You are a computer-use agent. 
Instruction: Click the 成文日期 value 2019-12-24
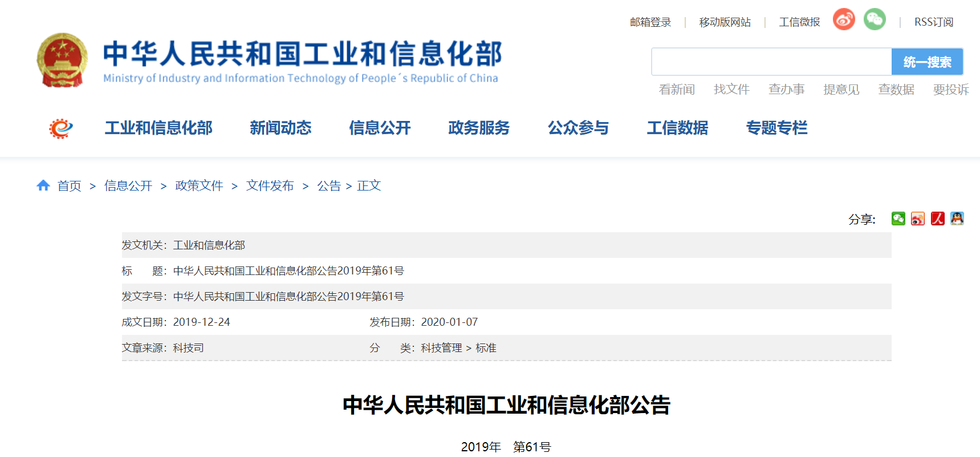pyautogui.click(x=201, y=322)
